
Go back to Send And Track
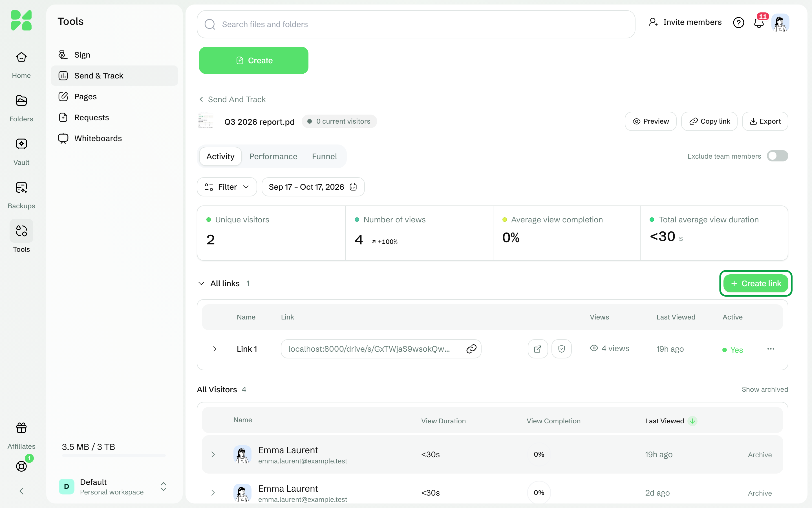tap(232, 99)
